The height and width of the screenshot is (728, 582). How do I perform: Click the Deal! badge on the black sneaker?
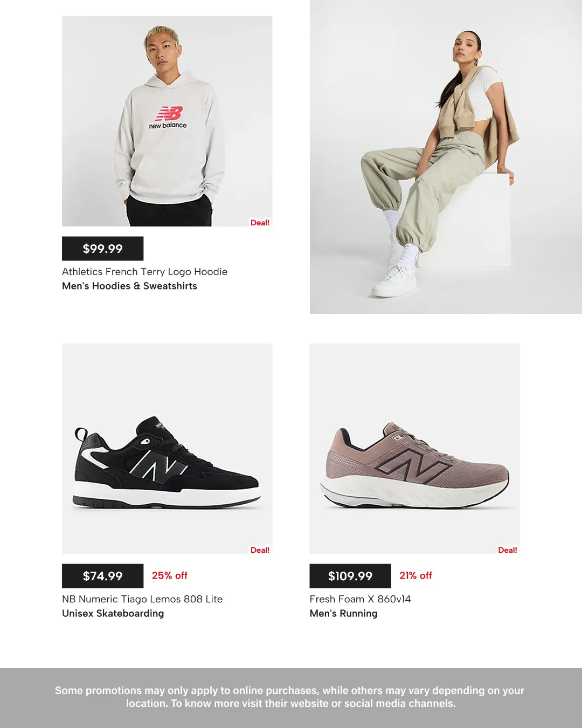[260, 550]
